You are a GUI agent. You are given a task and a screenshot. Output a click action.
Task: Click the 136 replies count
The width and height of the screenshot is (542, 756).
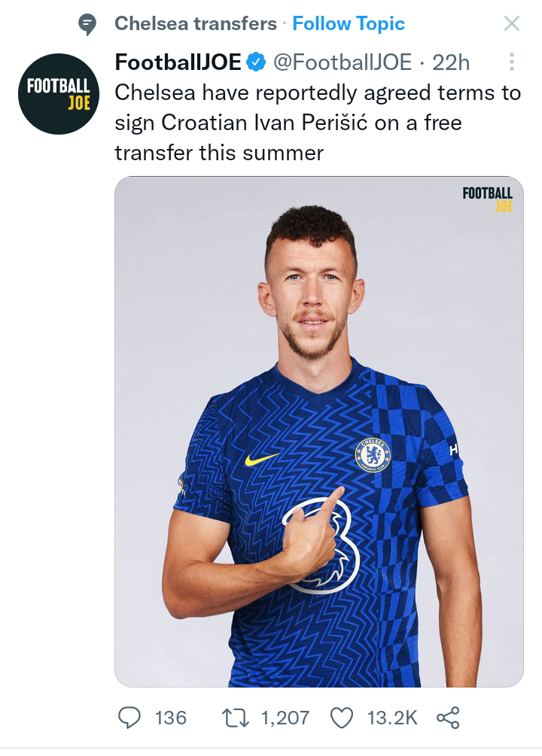(170, 718)
